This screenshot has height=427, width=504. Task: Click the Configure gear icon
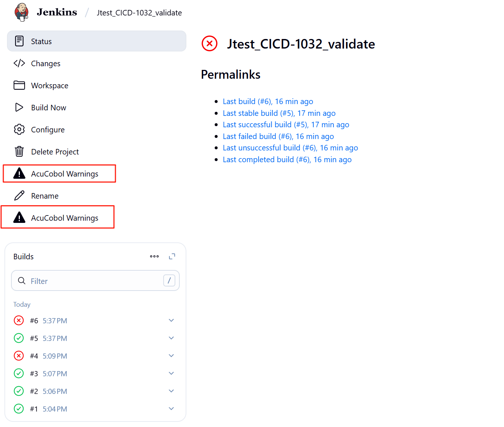tap(19, 129)
